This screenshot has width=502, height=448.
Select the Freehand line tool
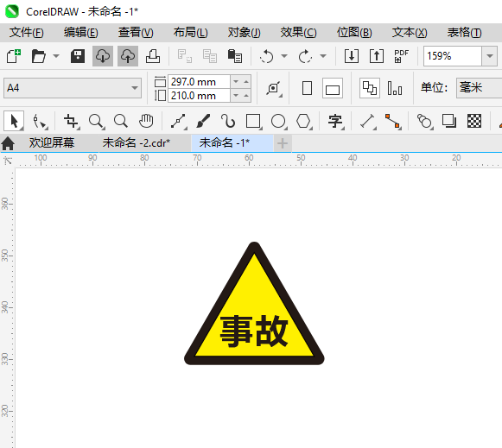click(178, 121)
